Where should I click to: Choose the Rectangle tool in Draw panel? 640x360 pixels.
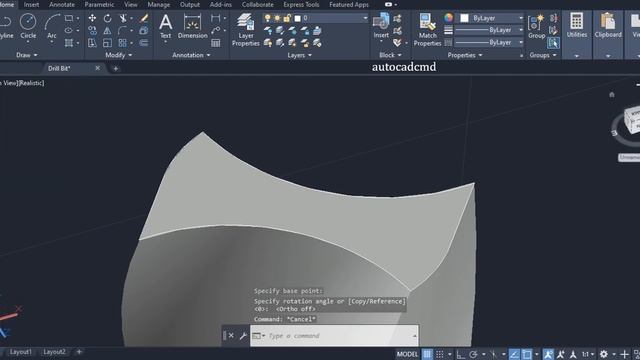69,18
